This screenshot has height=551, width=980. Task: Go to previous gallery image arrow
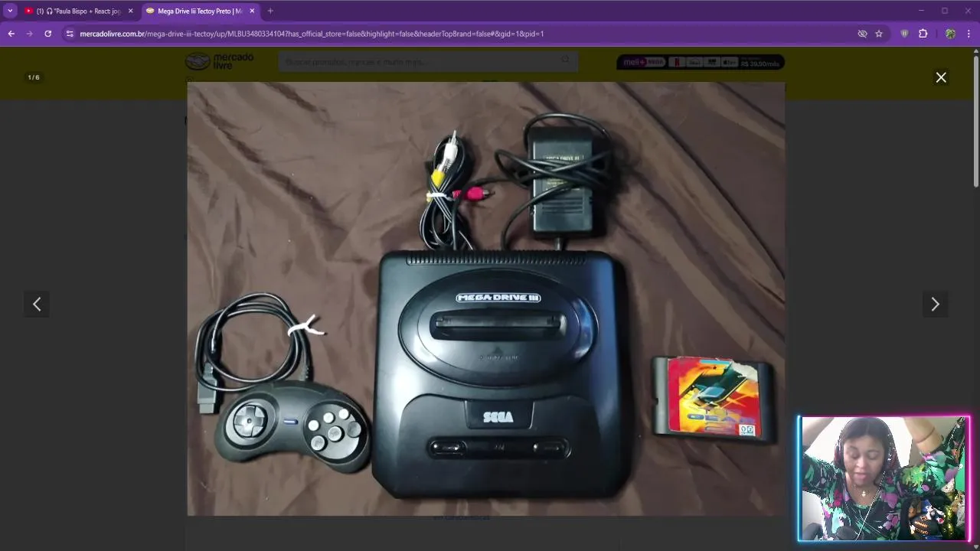37,305
